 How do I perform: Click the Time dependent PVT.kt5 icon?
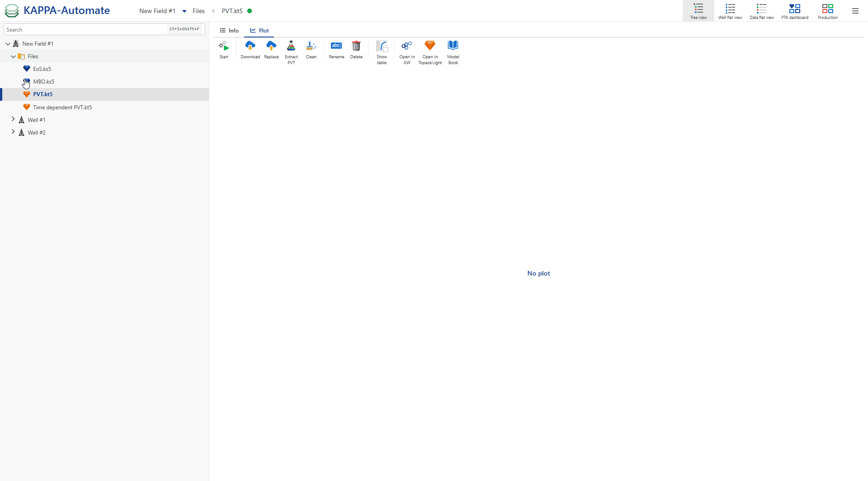coord(27,107)
